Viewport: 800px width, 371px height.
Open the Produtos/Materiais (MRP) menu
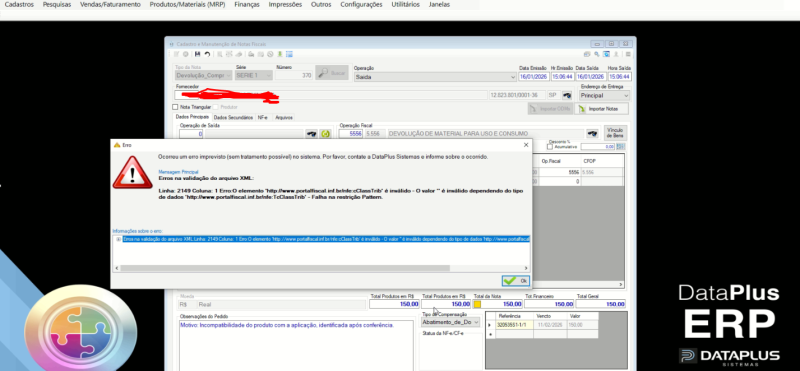(187, 5)
